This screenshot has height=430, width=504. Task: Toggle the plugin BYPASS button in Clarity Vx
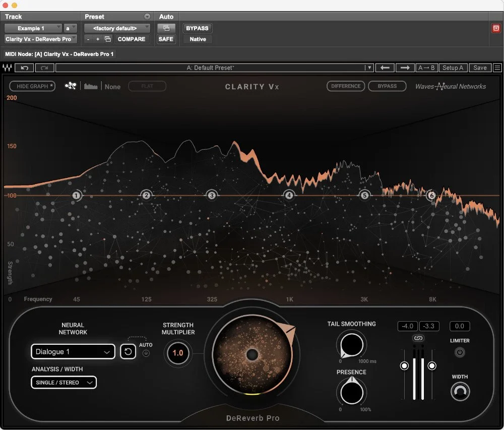pyautogui.click(x=387, y=86)
